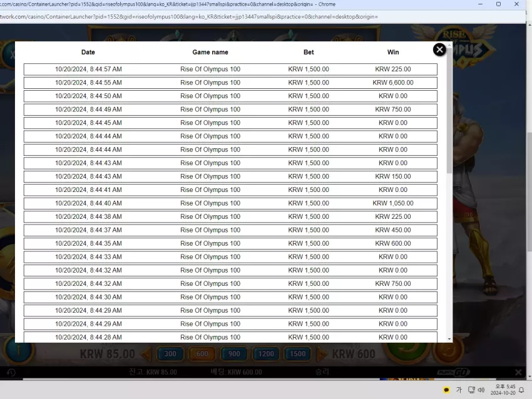This screenshot has height=399, width=532.
Task: Close the game history popup
Action: pyautogui.click(x=439, y=50)
